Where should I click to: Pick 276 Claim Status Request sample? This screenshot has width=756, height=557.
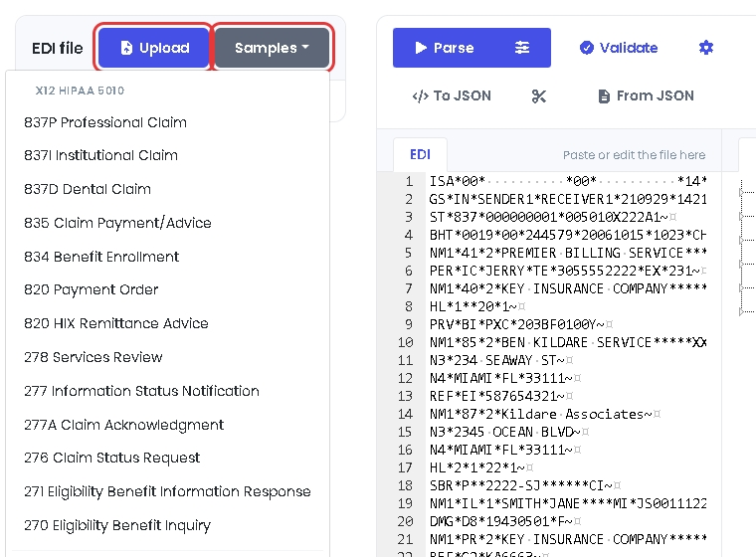coord(111,458)
